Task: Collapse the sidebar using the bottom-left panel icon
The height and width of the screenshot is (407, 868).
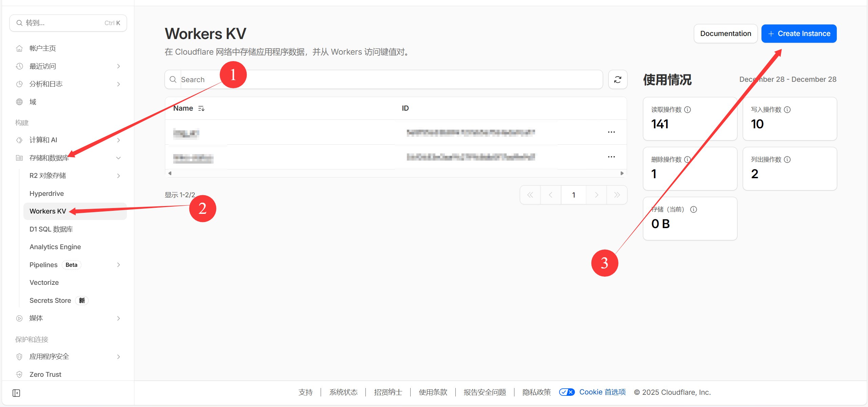Action: (x=16, y=393)
